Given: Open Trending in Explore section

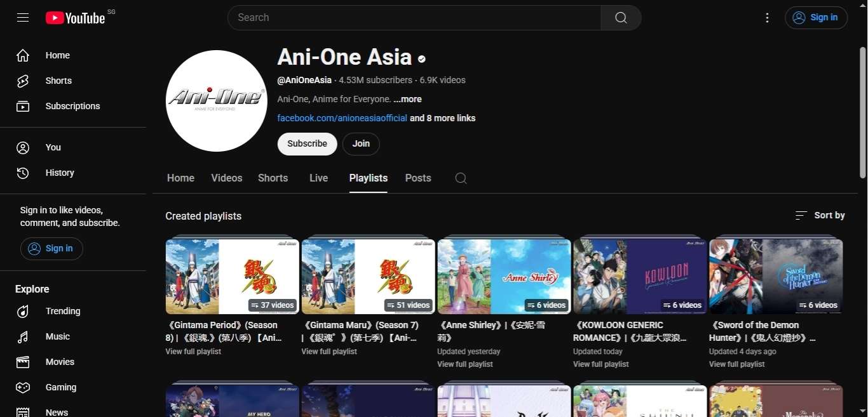Looking at the screenshot, I should (x=62, y=311).
